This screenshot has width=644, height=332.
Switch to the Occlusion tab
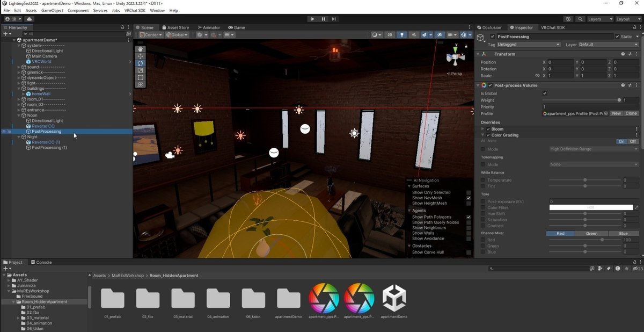click(x=489, y=27)
